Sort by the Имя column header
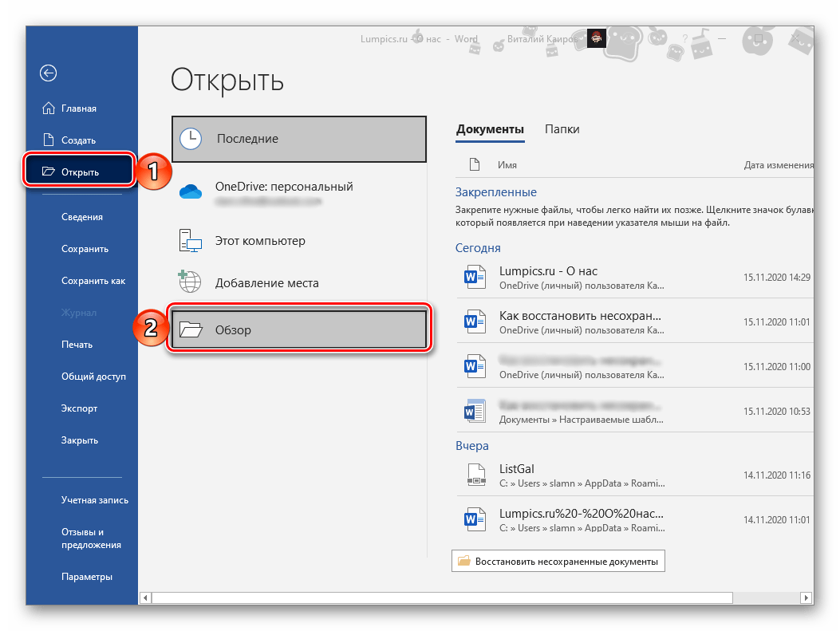840x631 pixels. pyautogui.click(x=507, y=165)
